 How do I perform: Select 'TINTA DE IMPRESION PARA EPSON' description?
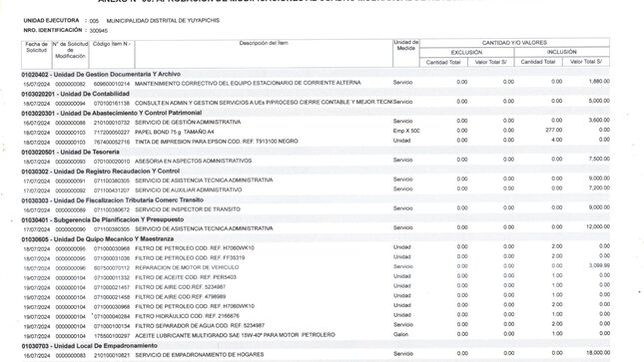[x=216, y=142]
